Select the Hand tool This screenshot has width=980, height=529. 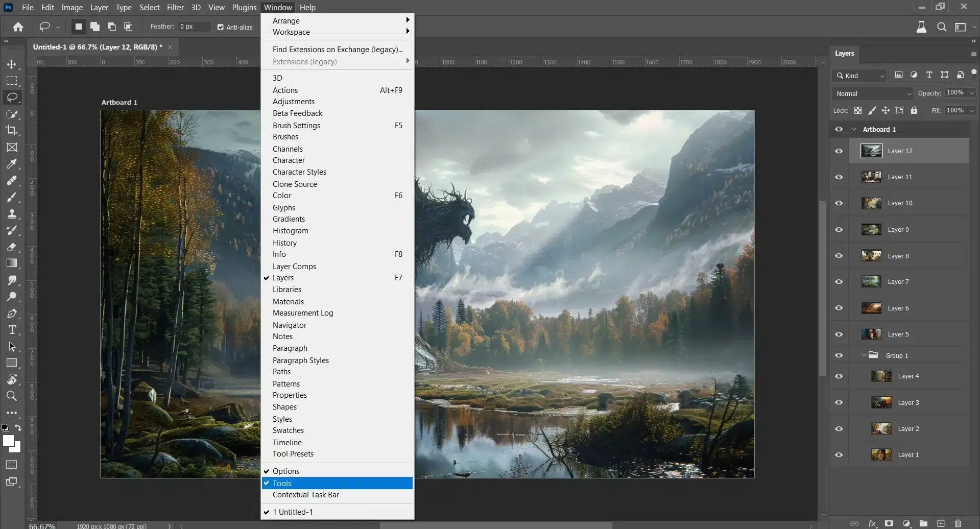pos(11,379)
